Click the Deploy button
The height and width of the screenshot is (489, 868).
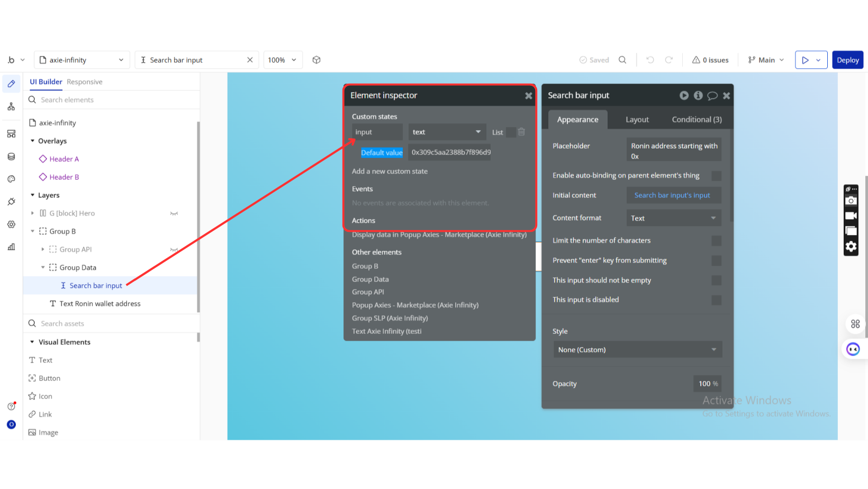(x=848, y=60)
